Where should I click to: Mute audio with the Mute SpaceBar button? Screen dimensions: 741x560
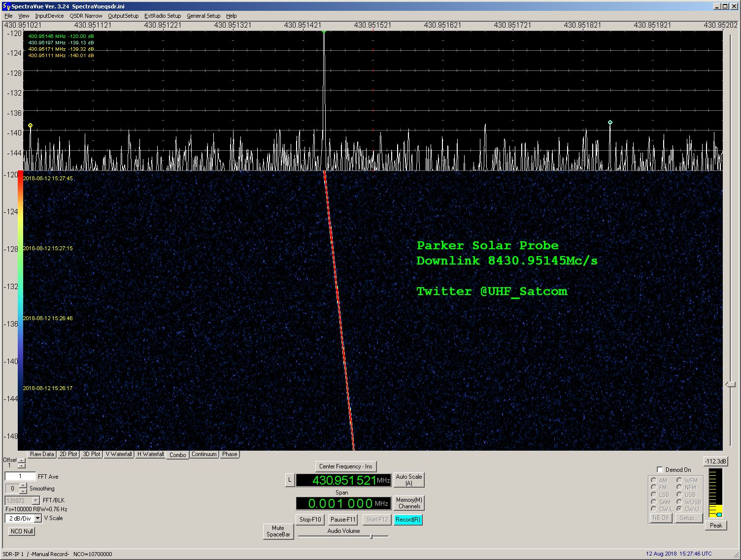tap(278, 531)
